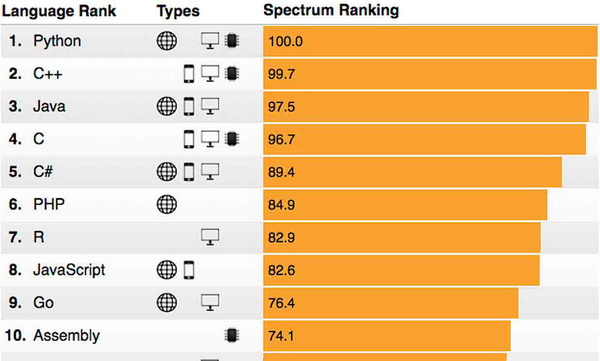
Task: Click the web globe icon for C#
Action: (167, 172)
